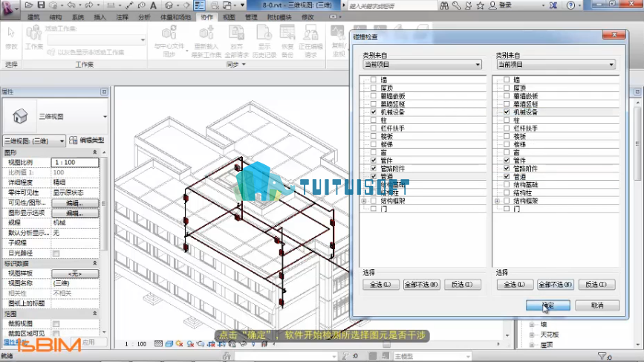Click the default 3D view icon in quick access toolbar
Viewport: 644px width, 362px height.
coord(169,5)
